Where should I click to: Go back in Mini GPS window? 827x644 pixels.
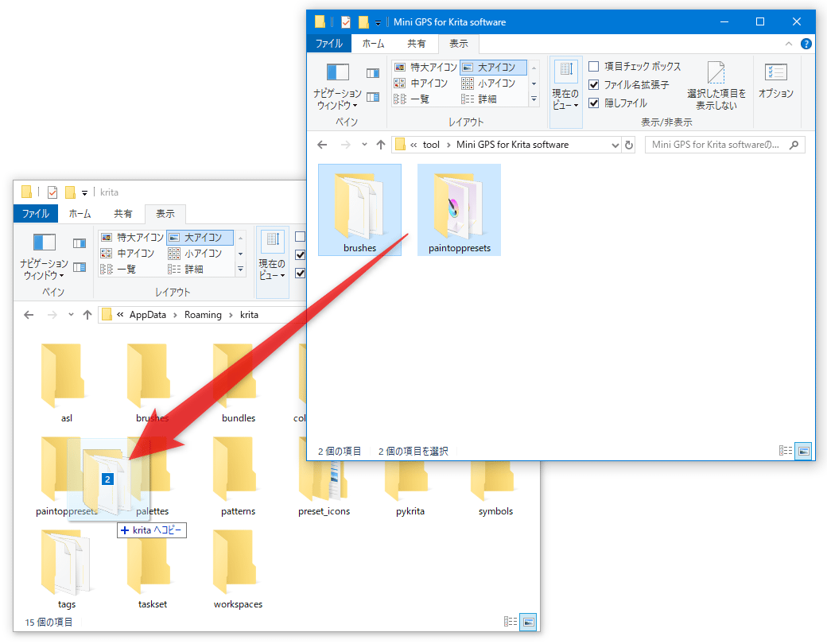pos(322,145)
